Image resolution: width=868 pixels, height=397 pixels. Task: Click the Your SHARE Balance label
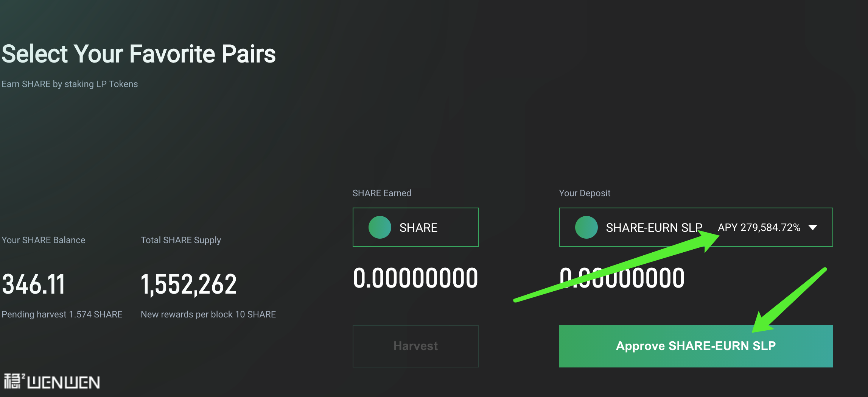pyautogui.click(x=44, y=240)
